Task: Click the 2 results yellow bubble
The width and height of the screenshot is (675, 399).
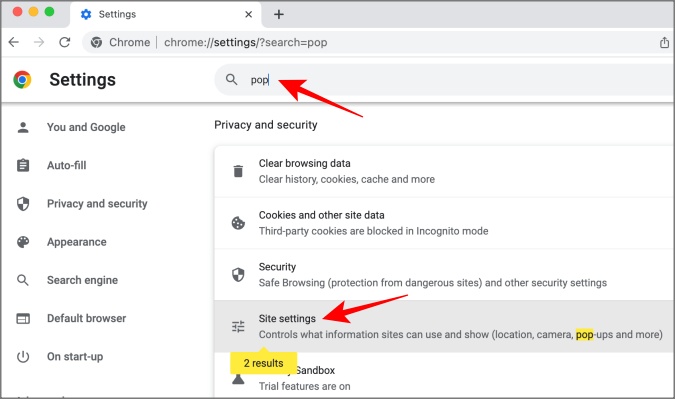Action: tap(263, 363)
